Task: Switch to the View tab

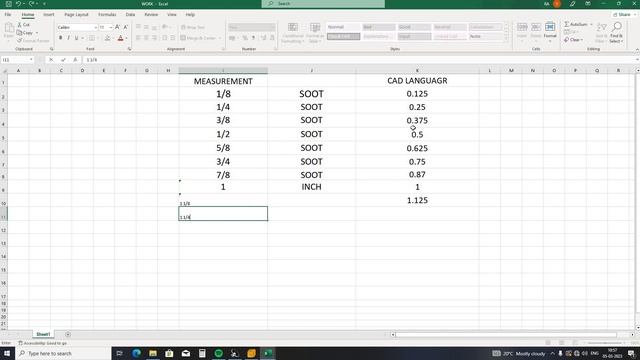Action: [172, 14]
